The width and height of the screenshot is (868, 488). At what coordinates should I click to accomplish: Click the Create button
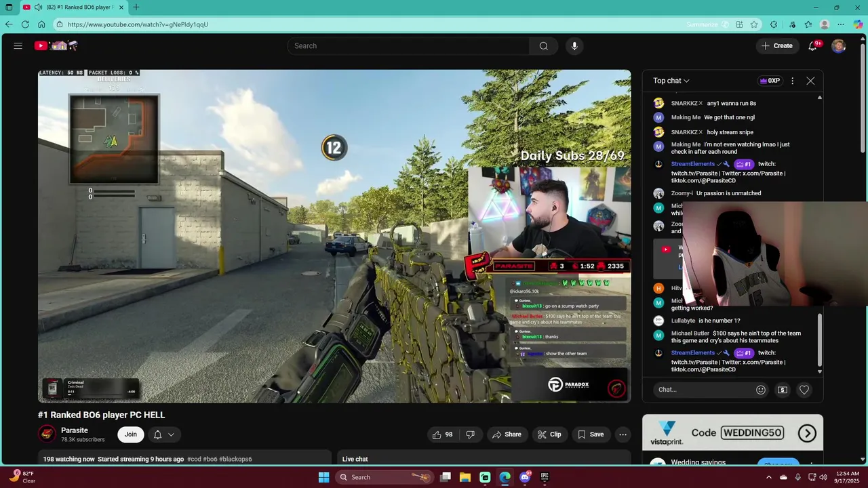point(776,46)
